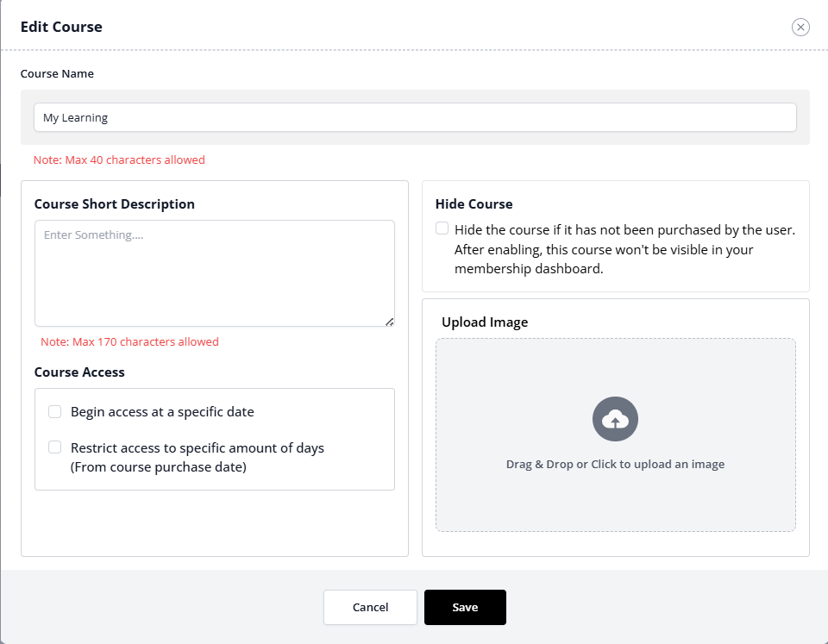This screenshot has height=644, width=828.
Task: Click the Cancel button
Action: (x=370, y=607)
